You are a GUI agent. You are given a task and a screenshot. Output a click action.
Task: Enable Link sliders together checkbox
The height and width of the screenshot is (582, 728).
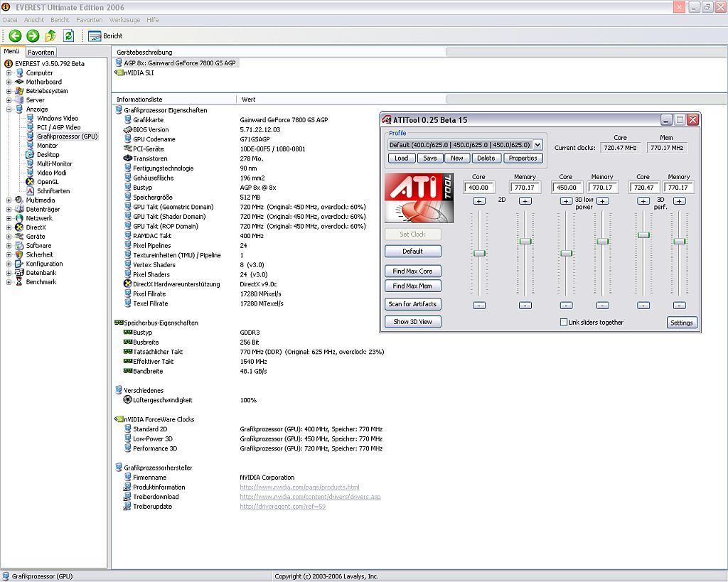(564, 323)
